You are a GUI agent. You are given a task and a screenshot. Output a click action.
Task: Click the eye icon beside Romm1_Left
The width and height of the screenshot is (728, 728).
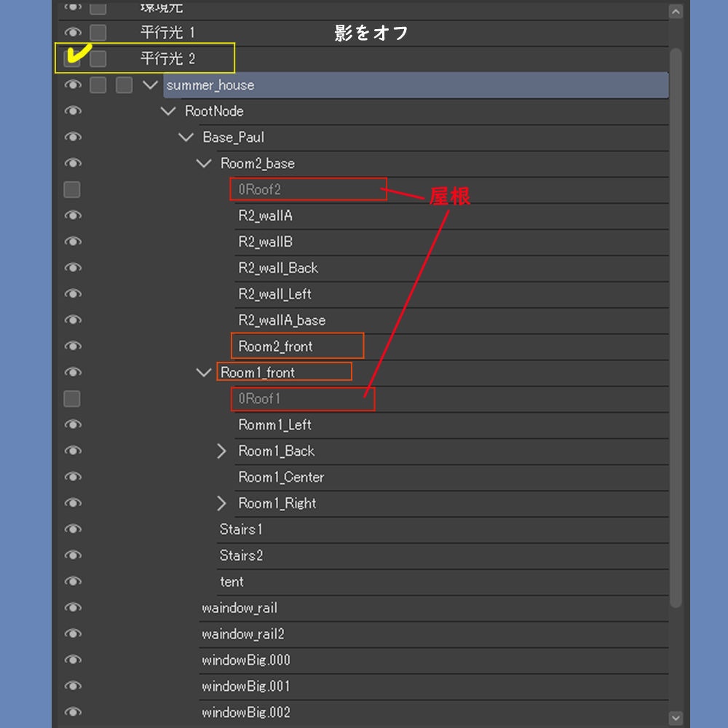tap(72, 424)
